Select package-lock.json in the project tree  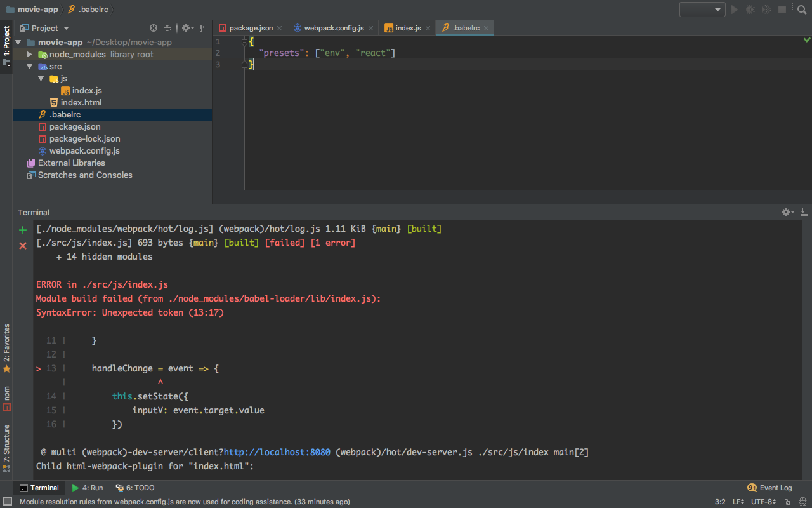[85, 139]
